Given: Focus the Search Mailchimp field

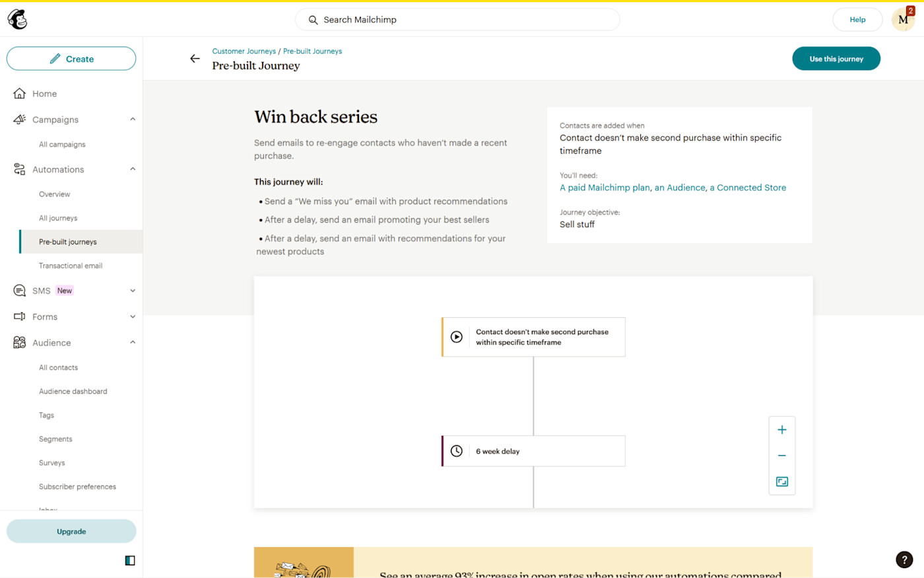Looking at the screenshot, I should 457,20.
